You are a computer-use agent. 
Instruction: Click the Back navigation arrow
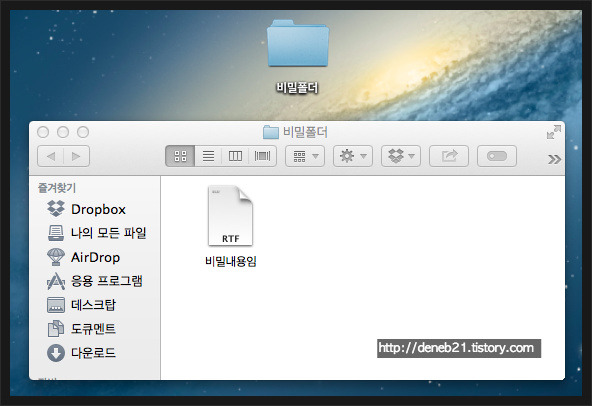51,156
